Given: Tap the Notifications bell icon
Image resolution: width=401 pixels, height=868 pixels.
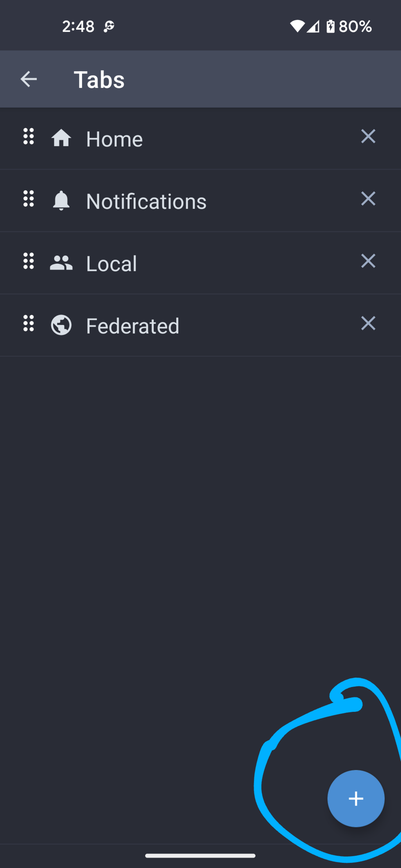Looking at the screenshot, I should click(x=61, y=200).
